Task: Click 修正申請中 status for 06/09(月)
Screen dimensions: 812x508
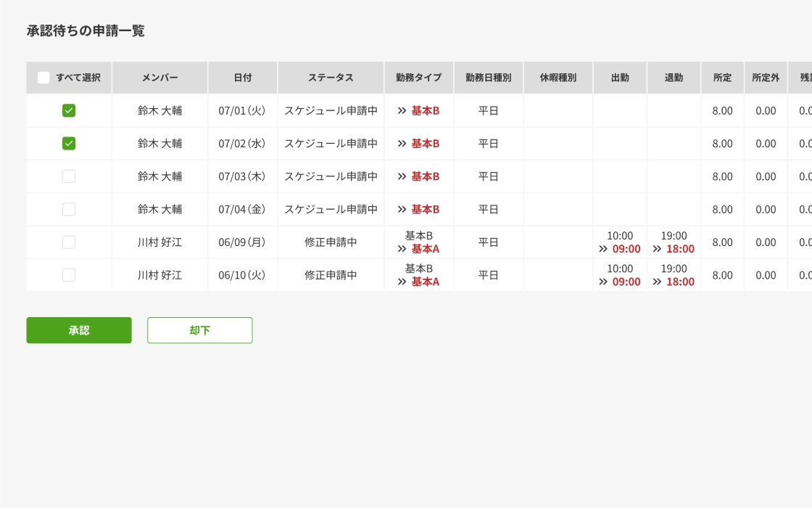Action: point(331,242)
